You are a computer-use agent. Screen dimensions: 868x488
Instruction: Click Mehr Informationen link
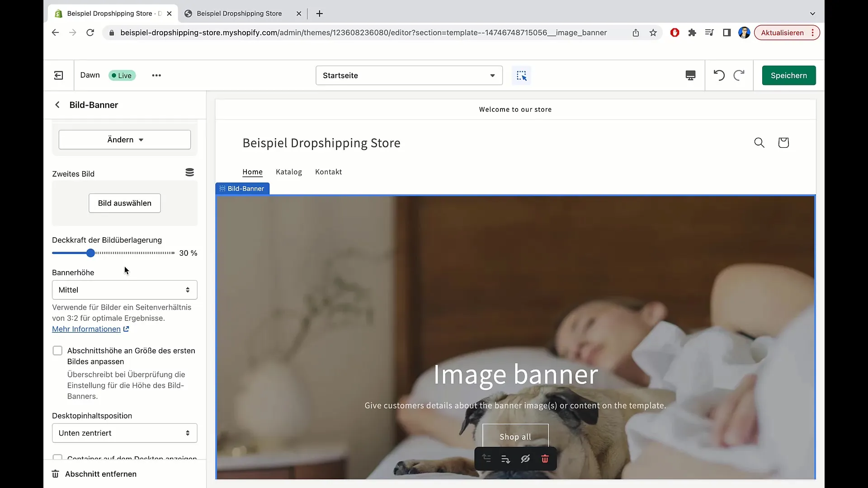[x=86, y=328]
